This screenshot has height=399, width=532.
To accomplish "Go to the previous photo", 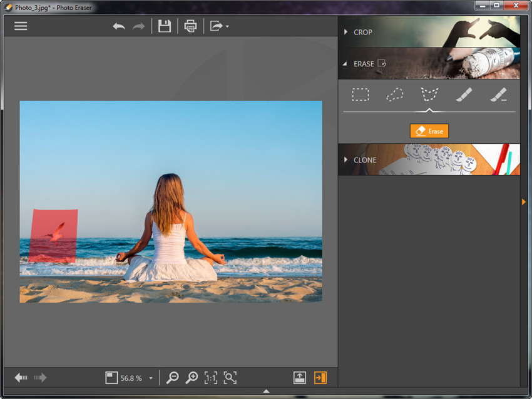I will (x=21, y=377).
